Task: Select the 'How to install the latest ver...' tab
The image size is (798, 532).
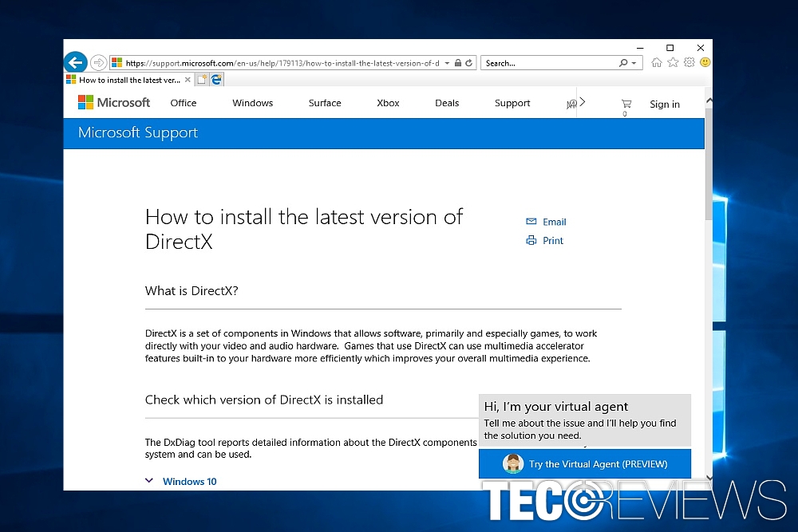Action: coord(128,80)
